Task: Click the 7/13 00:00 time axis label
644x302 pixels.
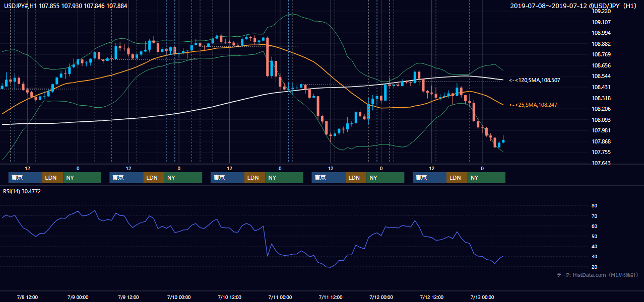Action: [482, 297]
